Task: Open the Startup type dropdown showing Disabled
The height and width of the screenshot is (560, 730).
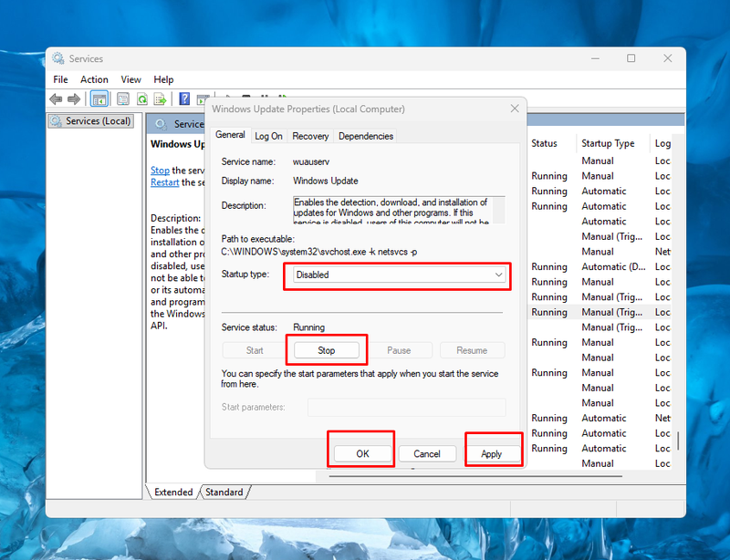Action: 399,275
